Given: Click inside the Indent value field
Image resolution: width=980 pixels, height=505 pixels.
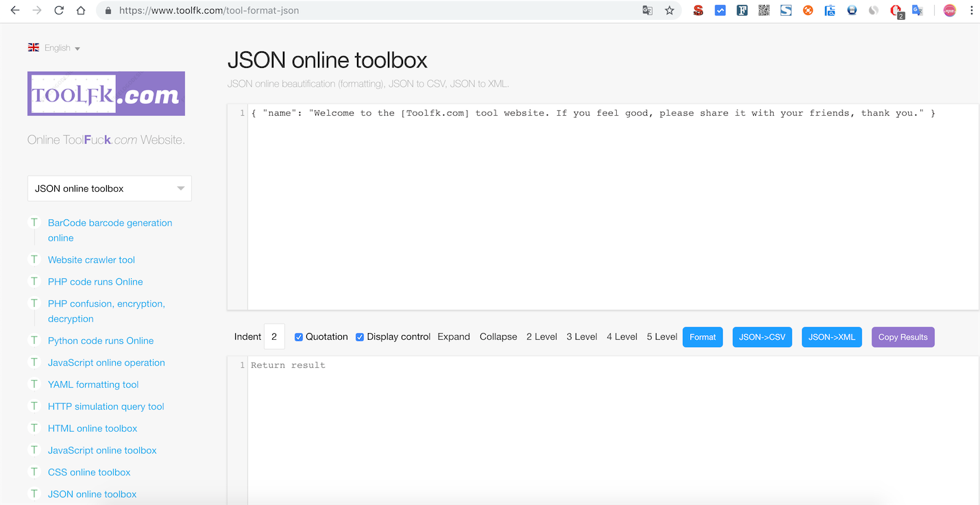Looking at the screenshot, I should click(x=274, y=336).
